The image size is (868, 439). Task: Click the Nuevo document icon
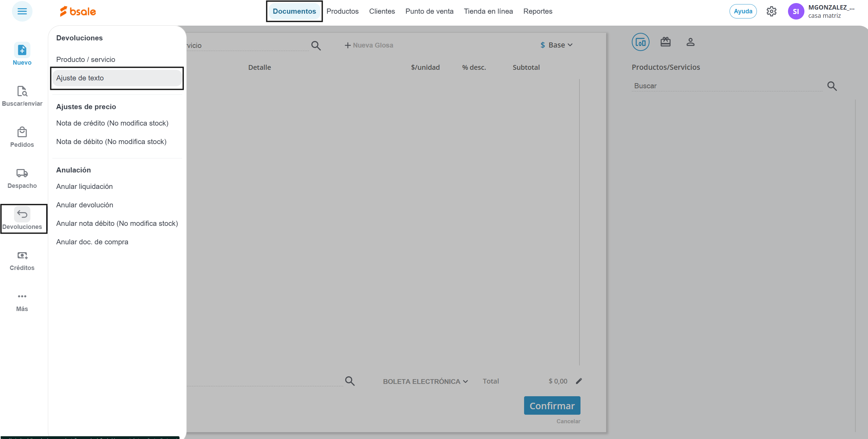point(22,50)
